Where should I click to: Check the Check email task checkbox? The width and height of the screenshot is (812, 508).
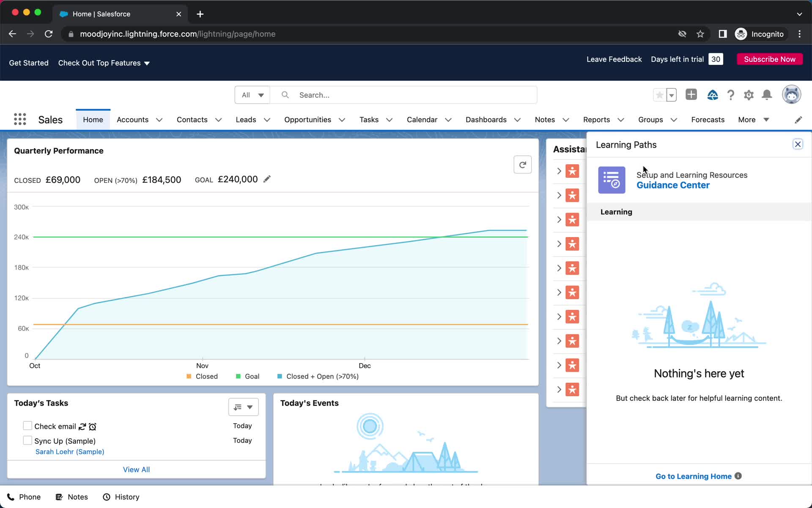(27, 425)
